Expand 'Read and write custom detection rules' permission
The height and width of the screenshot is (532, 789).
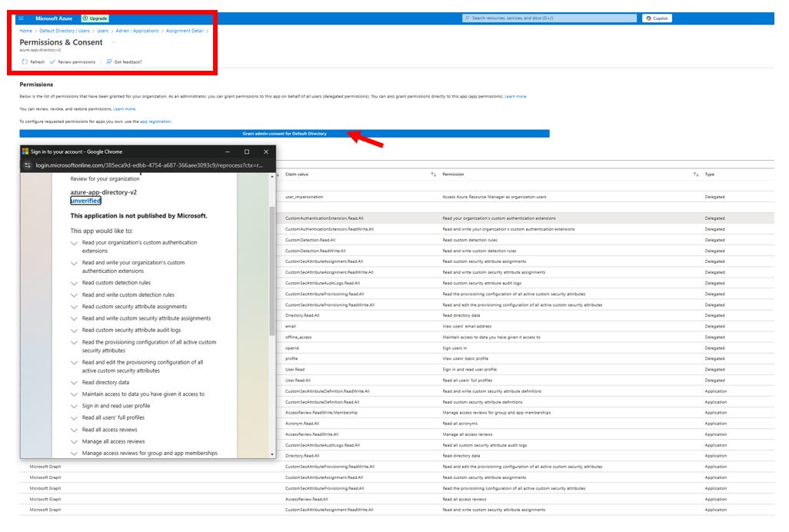pyautogui.click(x=74, y=295)
